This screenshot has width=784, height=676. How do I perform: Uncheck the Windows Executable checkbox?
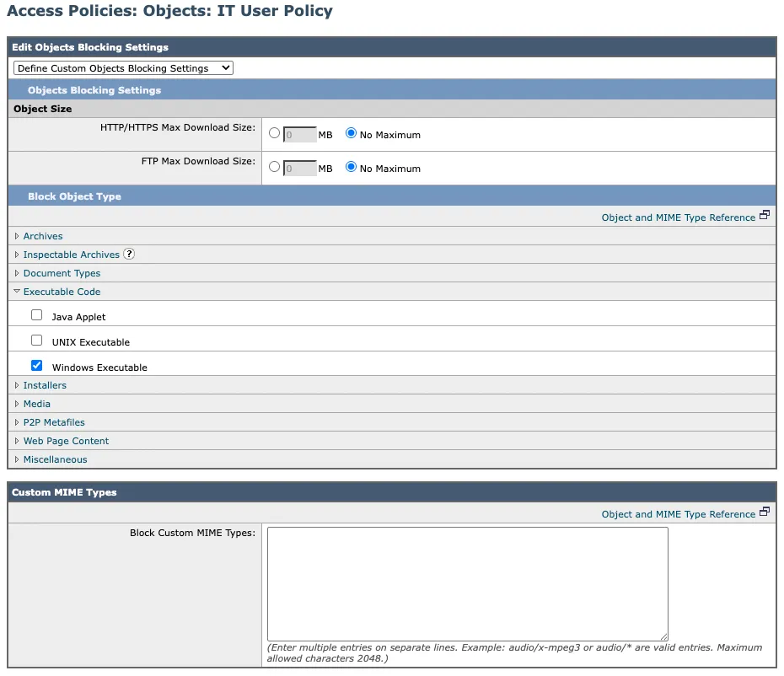pyautogui.click(x=36, y=366)
